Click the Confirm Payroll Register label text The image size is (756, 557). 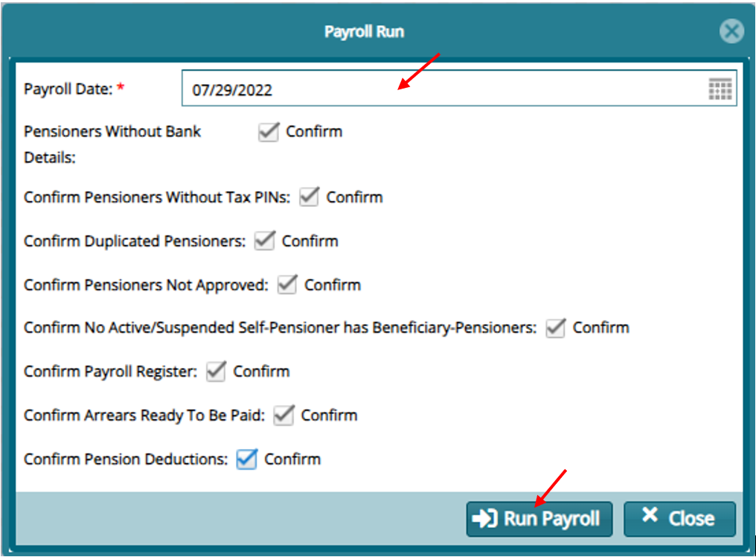(x=110, y=372)
